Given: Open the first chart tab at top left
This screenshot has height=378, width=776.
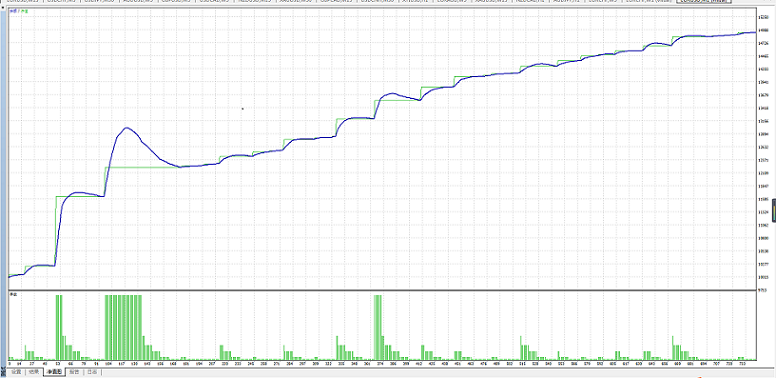Looking at the screenshot, I should click(21, 1).
